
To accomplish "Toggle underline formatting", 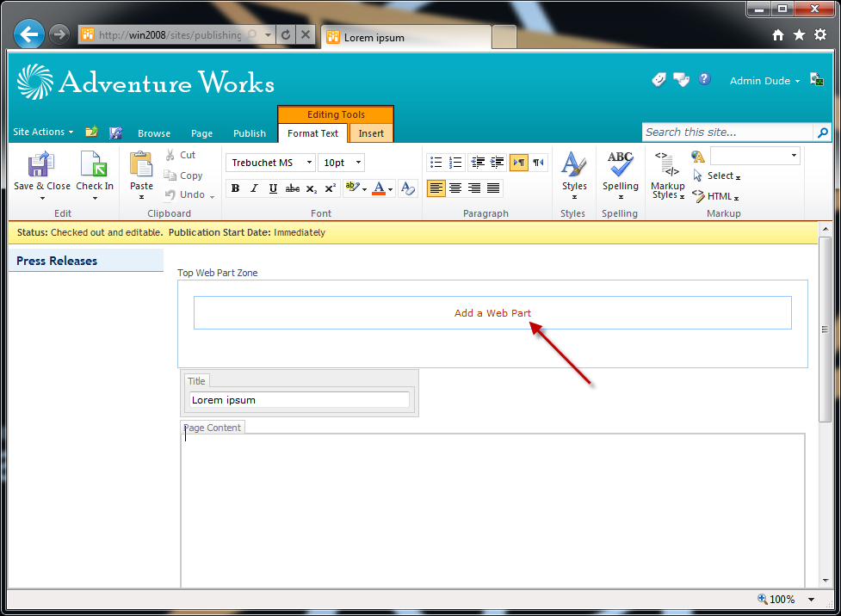I will 273,188.
